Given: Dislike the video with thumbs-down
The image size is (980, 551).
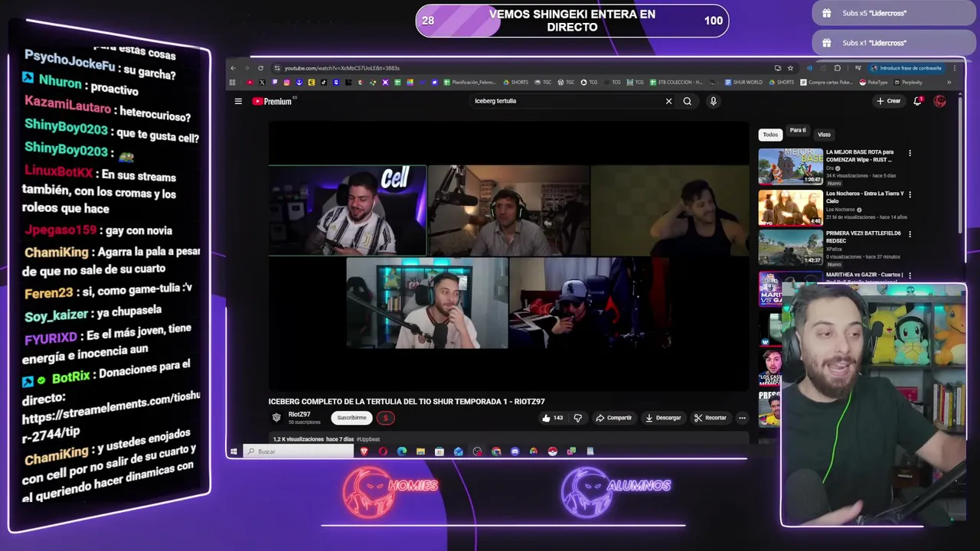Looking at the screenshot, I should coord(578,418).
